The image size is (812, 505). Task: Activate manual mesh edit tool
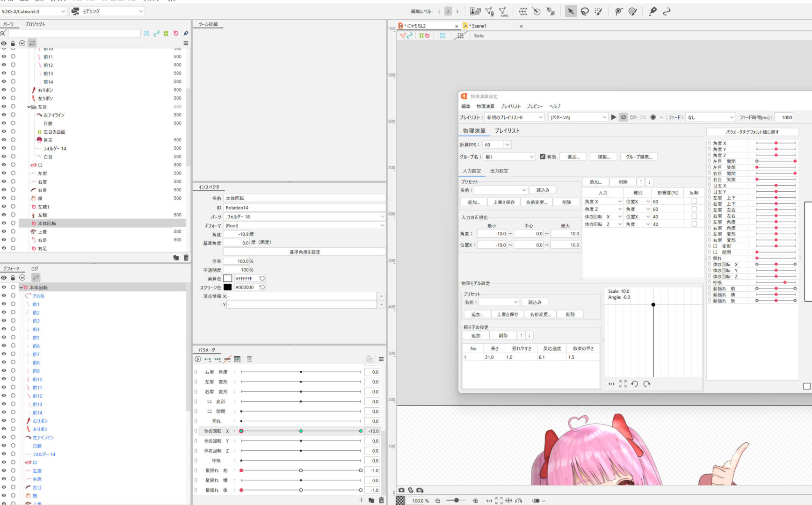pyautogui.click(x=489, y=11)
